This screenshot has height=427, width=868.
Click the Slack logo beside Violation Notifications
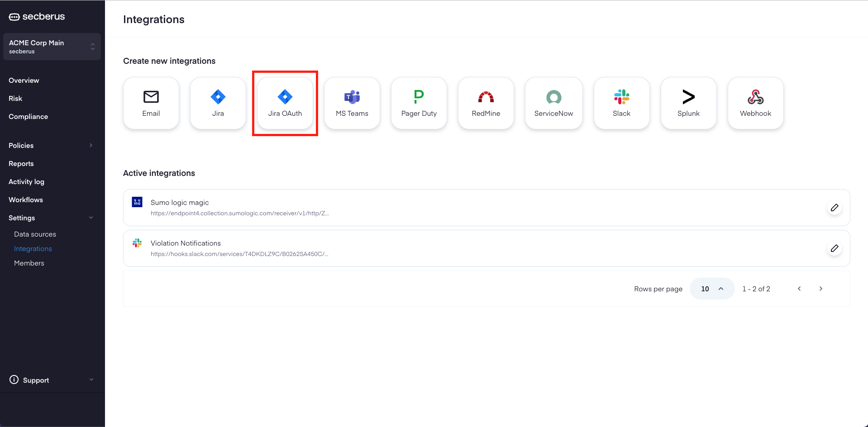137,243
